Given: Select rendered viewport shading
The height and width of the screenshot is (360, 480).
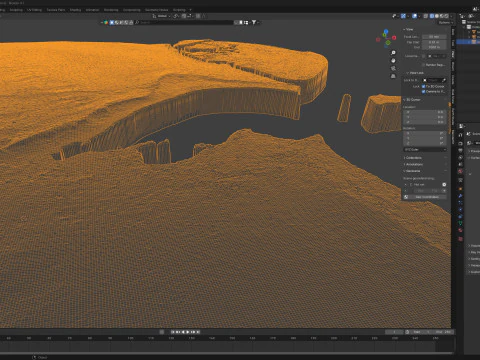Looking at the screenshot, I should (x=447, y=16).
